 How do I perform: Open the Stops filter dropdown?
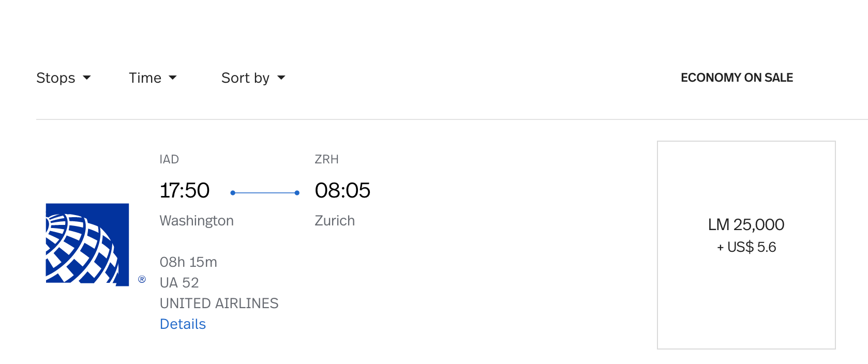(64, 78)
